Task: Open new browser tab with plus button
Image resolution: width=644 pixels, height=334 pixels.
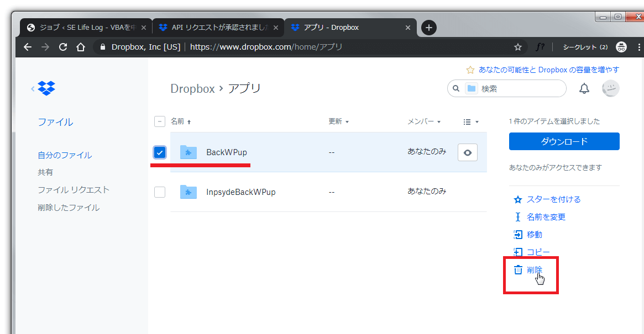Action: pos(429,27)
